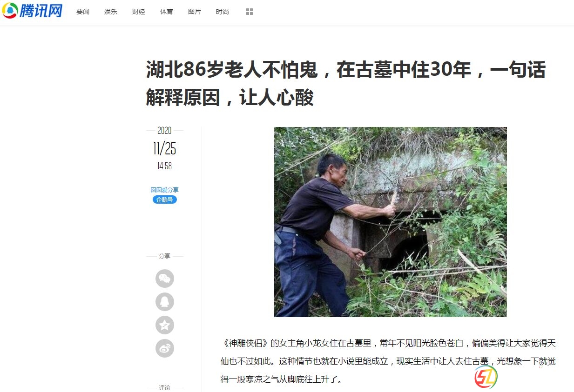Screen dimensions: 574x392
Task: Share article to Weibo icon
Action: pyautogui.click(x=164, y=348)
